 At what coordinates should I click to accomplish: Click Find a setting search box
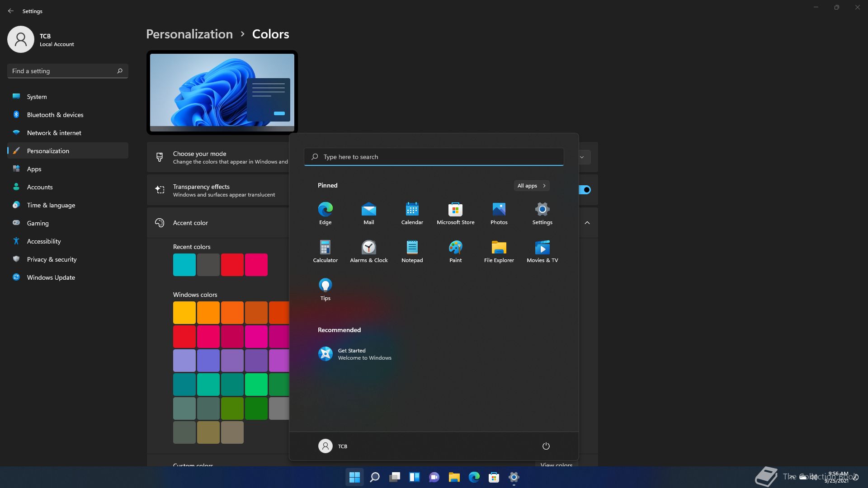point(68,71)
